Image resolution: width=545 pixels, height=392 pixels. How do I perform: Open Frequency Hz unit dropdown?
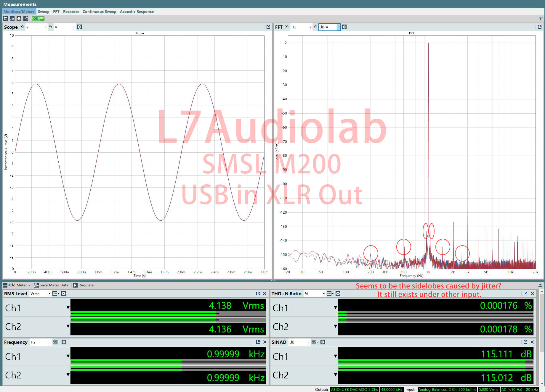click(x=41, y=342)
